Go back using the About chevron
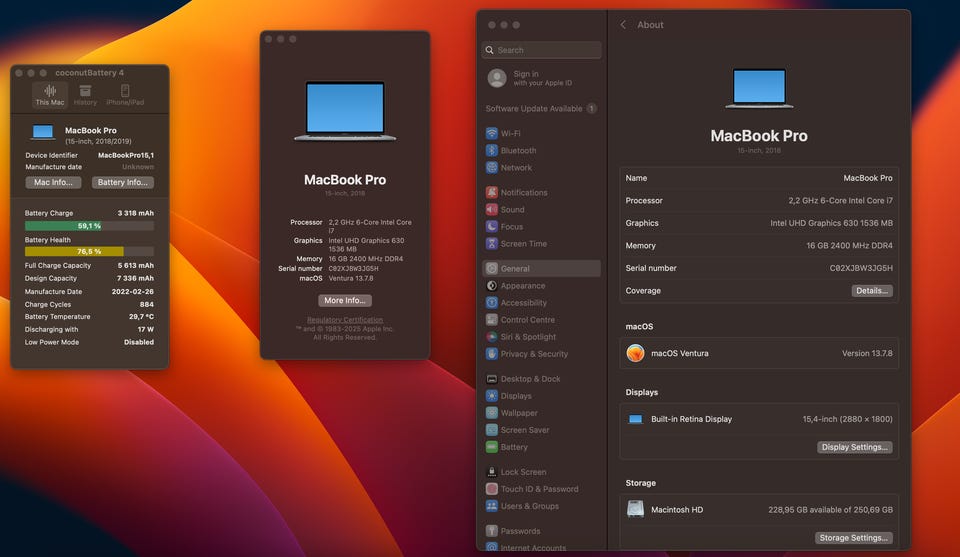This screenshot has height=557, width=960. point(623,25)
